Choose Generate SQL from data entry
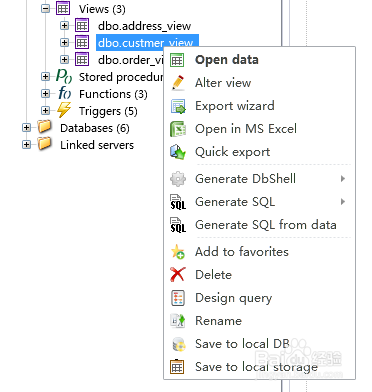372x392 pixels. tap(259, 225)
